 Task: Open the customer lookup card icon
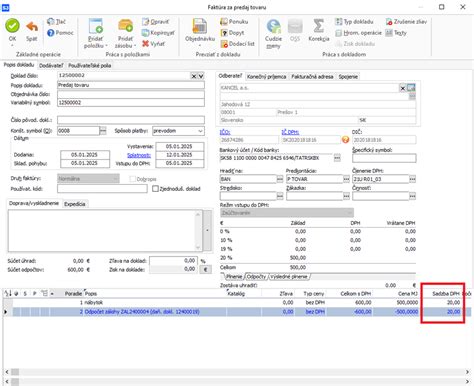(411, 88)
